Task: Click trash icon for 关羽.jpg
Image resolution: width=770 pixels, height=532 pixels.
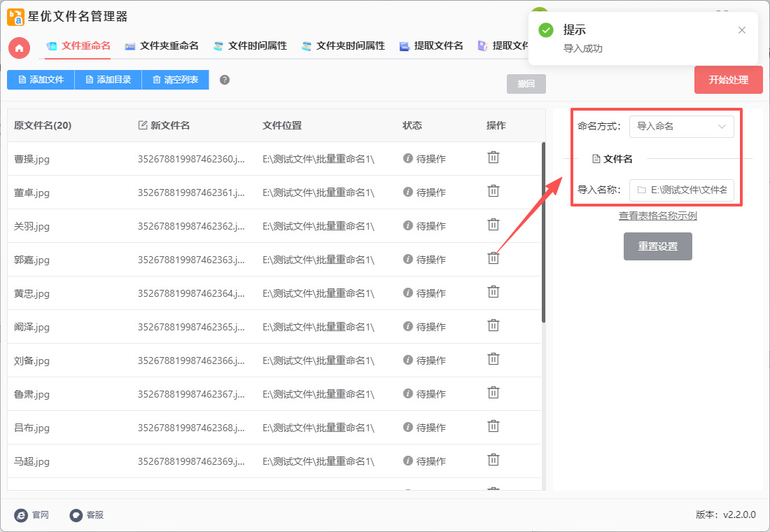Action: 493,225
